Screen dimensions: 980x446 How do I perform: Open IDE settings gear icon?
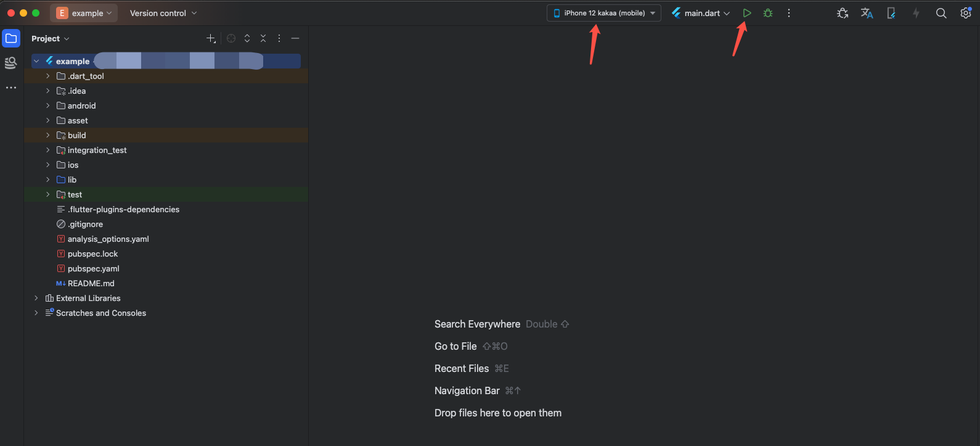[965, 13]
